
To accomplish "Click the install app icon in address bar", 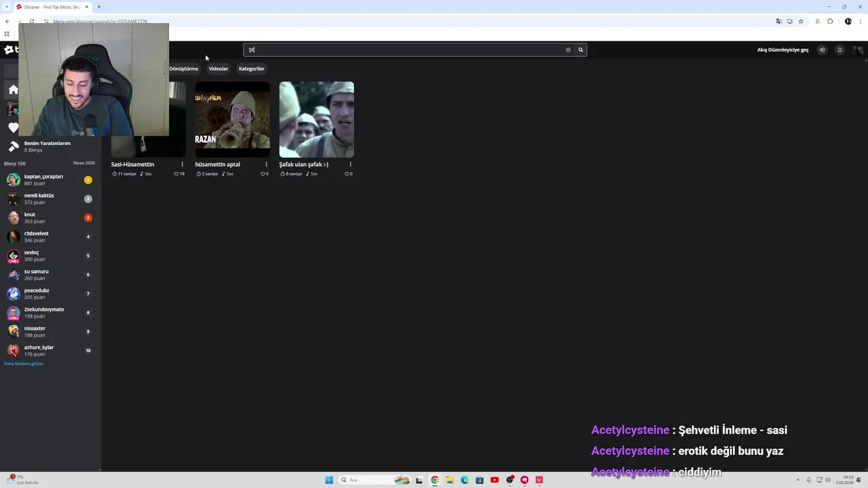I will (789, 21).
